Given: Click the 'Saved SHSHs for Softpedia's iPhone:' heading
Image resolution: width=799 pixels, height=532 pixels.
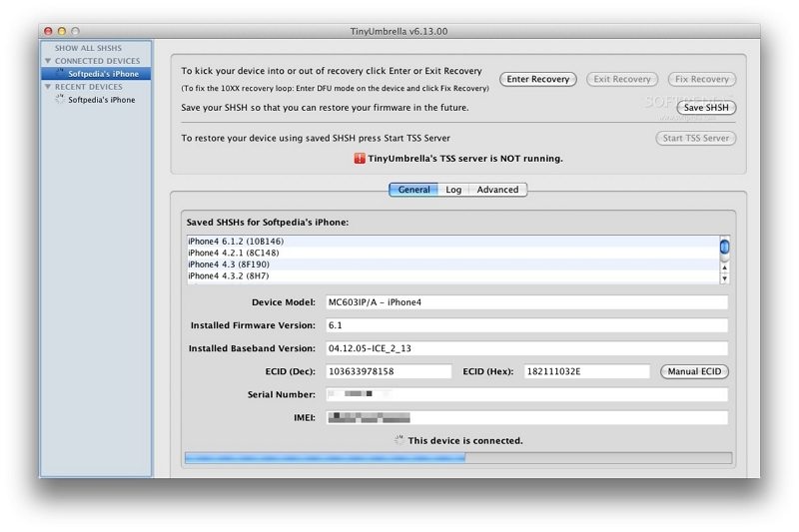Looking at the screenshot, I should 268,223.
